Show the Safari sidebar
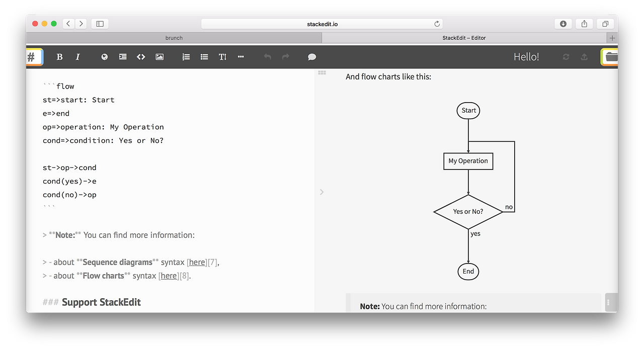Image resolution: width=644 pixels, height=350 pixels. [100, 24]
